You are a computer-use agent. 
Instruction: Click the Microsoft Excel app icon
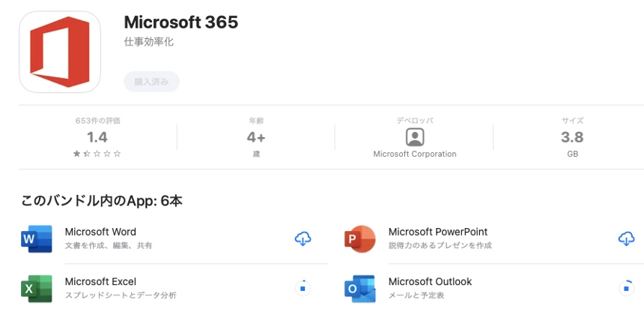click(37, 289)
